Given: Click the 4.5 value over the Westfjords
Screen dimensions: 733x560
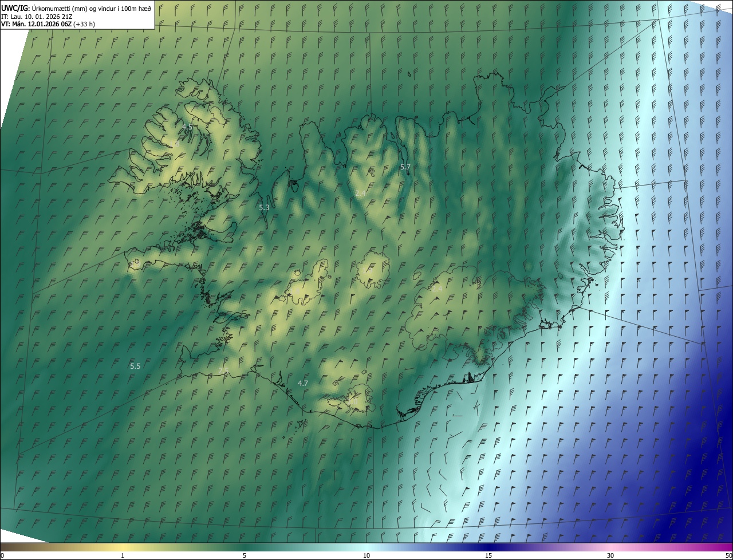Looking at the screenshot, I should click(x=187, y=127).
